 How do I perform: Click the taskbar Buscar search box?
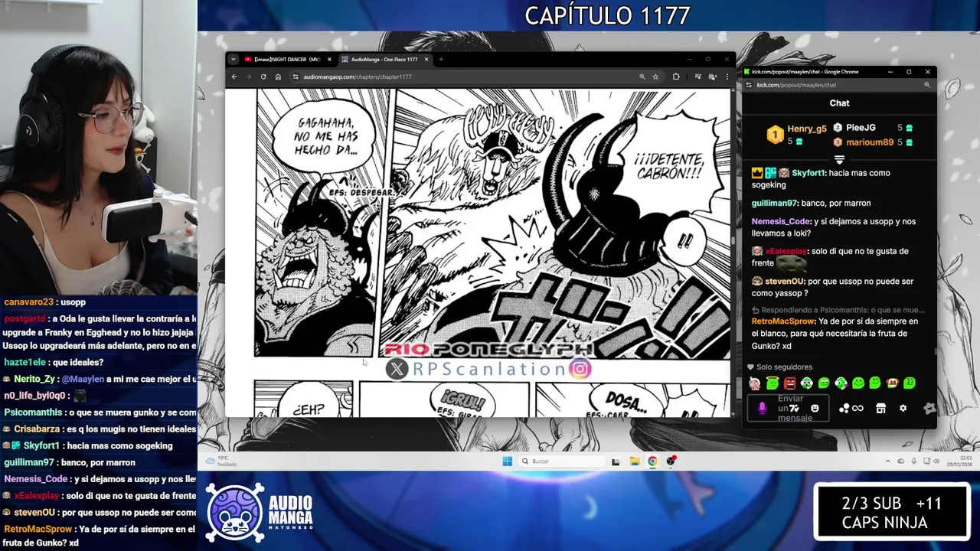560,461
